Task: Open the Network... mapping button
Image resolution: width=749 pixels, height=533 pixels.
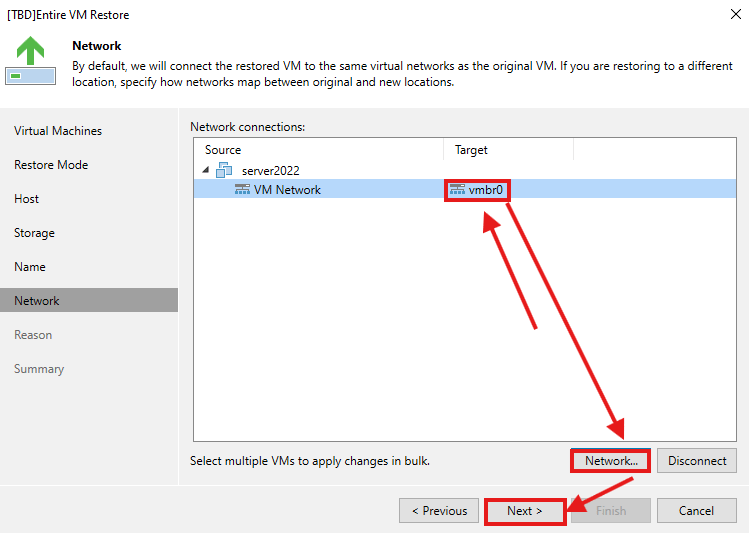Action: (611, 461)
